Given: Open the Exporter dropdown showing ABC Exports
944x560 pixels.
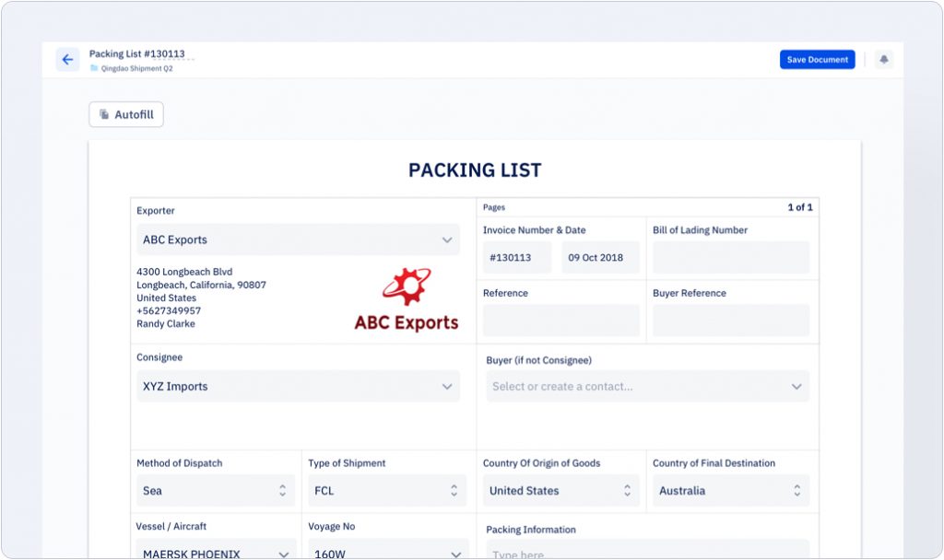Looking at the screenshot, I should [x=298, y=239].
